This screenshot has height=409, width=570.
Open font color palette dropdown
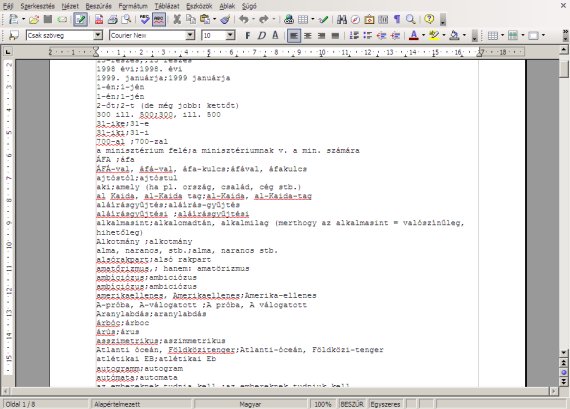(424, 35)
